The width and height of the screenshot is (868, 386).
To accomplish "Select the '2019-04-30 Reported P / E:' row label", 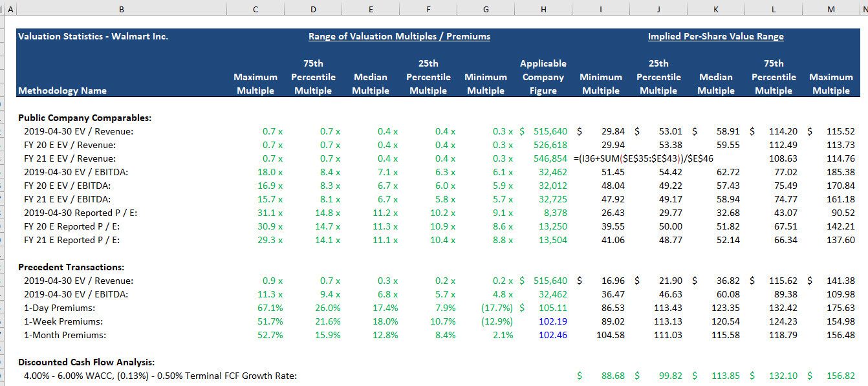I will 80,213.
